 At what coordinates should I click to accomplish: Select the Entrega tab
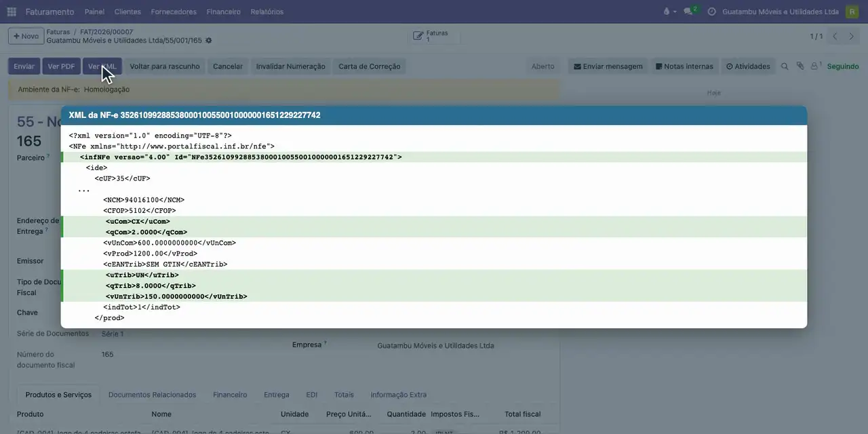(277, 395)
